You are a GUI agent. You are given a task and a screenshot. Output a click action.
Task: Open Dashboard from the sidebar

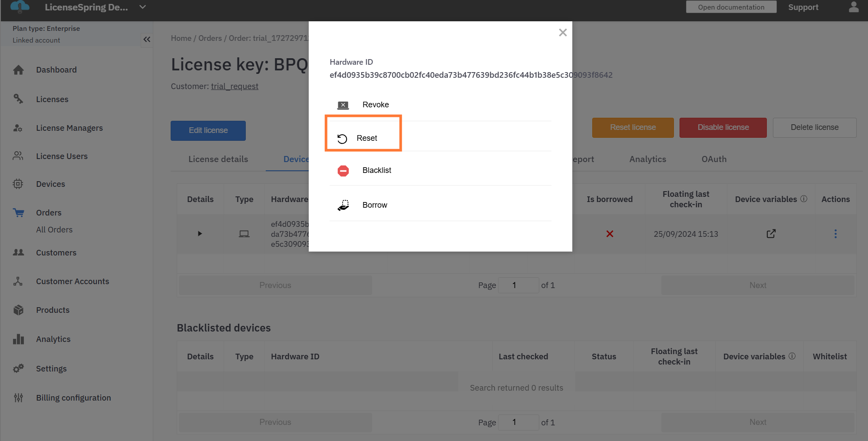[56, 70]
